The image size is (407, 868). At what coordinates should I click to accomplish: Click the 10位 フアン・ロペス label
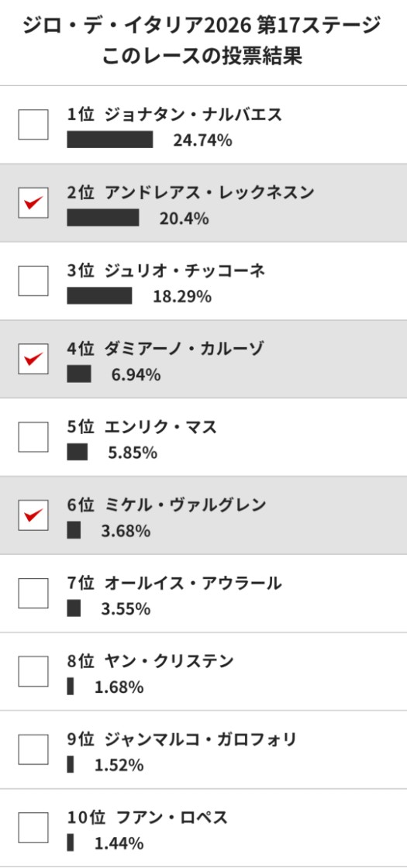(147, 817)
